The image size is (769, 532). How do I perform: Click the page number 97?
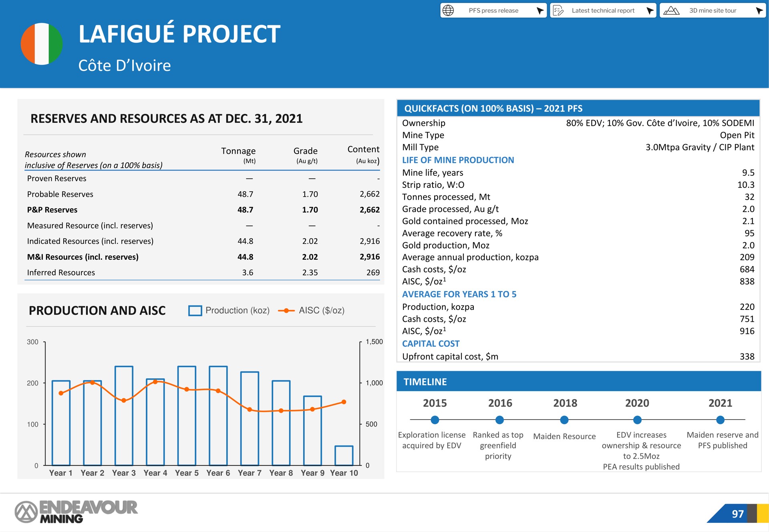tap(738, 514)
